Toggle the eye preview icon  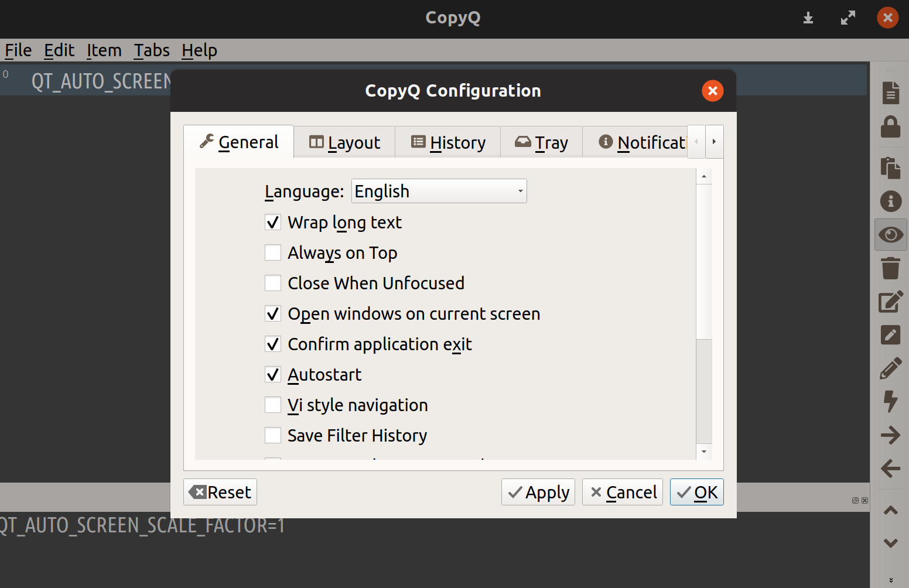coord(890,235)
